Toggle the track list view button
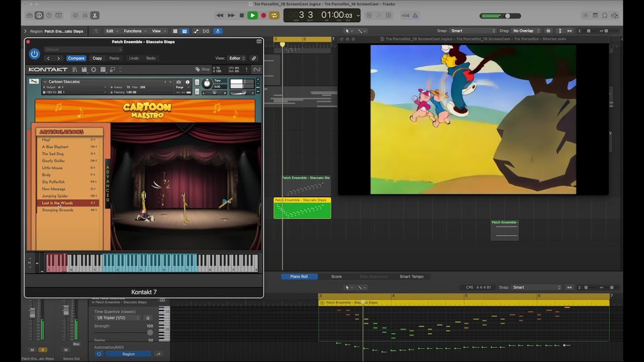 click(x=185, y=31)
